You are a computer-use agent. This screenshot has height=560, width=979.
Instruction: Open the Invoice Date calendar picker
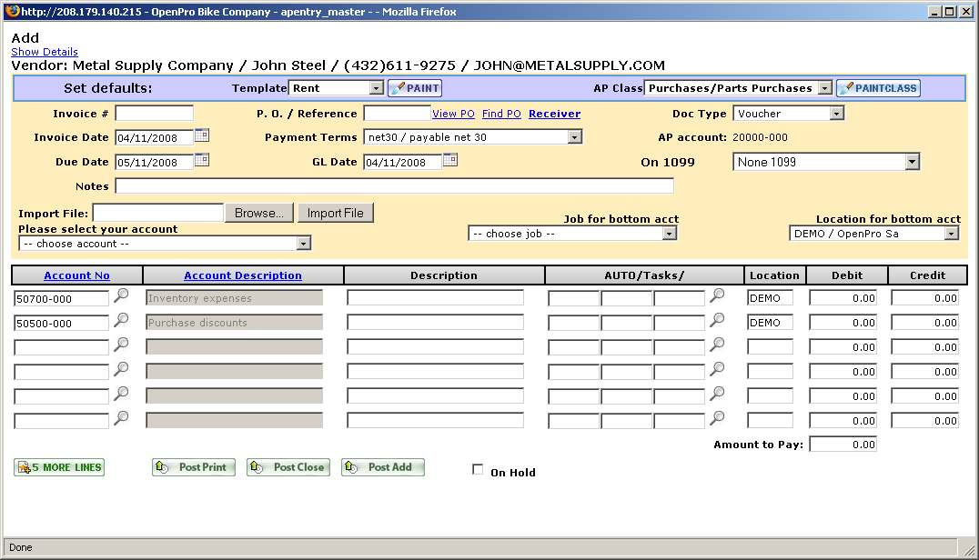[202, 136]
